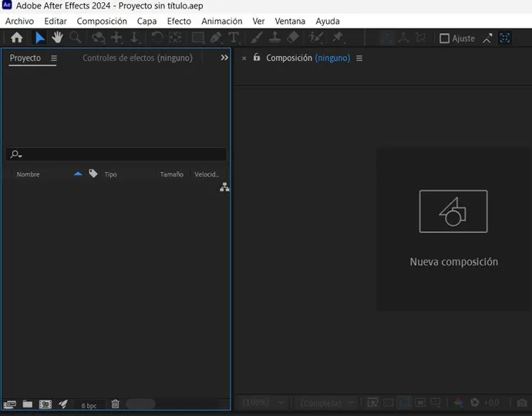Screen dimensions: 532x416
Task: Open the Proyecto panel hamburger menu
Action: pyautogui.click(x=54, y=59)
